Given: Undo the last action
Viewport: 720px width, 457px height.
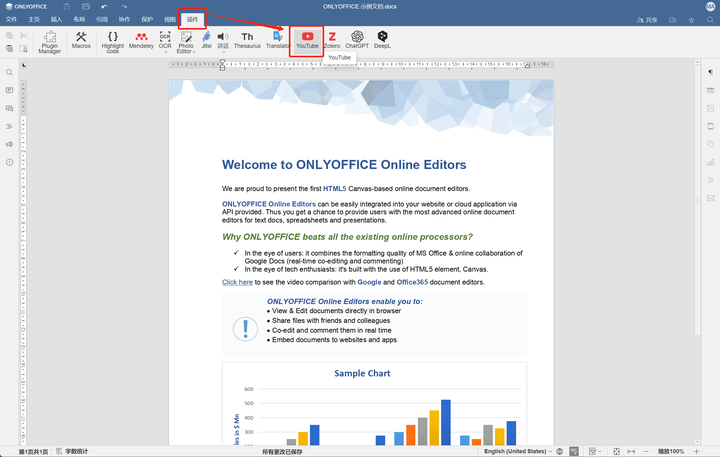Looking at the screenshot, I should click(x=105, y=6).
